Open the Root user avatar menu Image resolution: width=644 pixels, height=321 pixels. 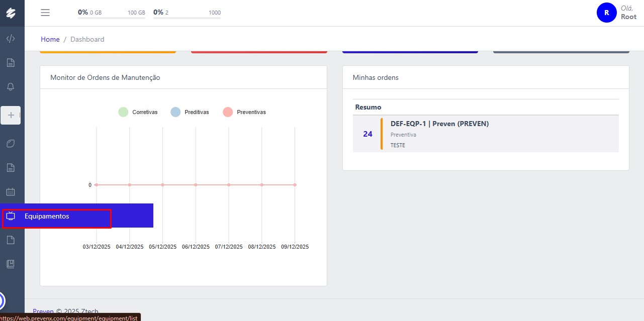click(606, 13)
